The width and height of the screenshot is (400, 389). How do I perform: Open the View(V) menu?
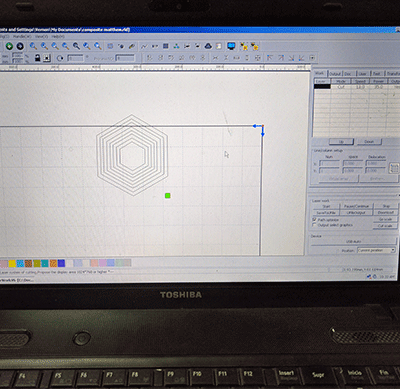tap(41, 36)
